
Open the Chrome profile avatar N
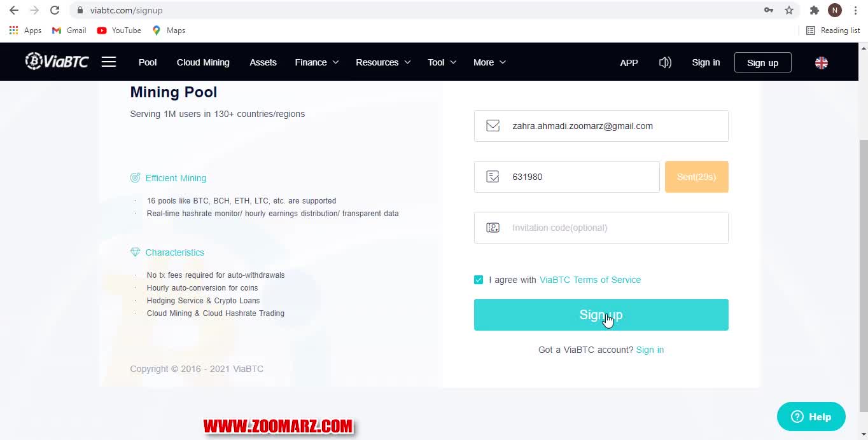[x=835, y=10]
